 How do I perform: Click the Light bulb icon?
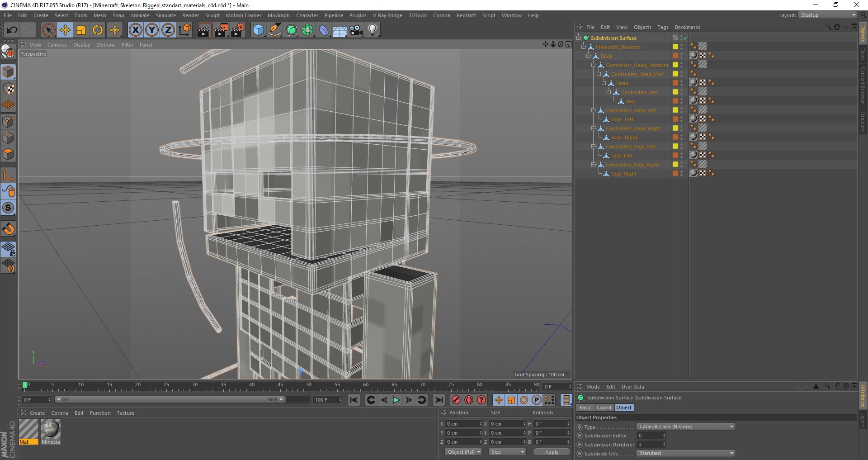372,30
